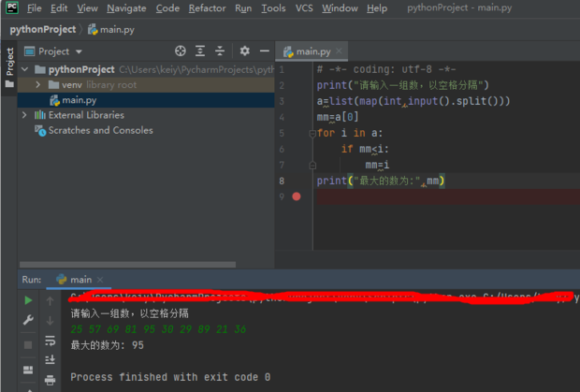Click the Expand All icon in Project panel
Image resolution: width=580 pixels, height=392 pixels.
(201, 51)
